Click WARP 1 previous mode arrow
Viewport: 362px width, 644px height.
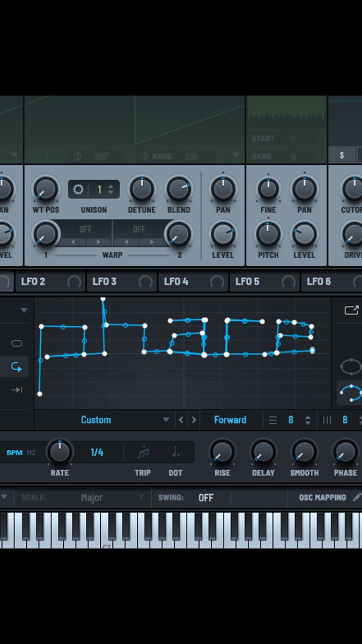74,242
